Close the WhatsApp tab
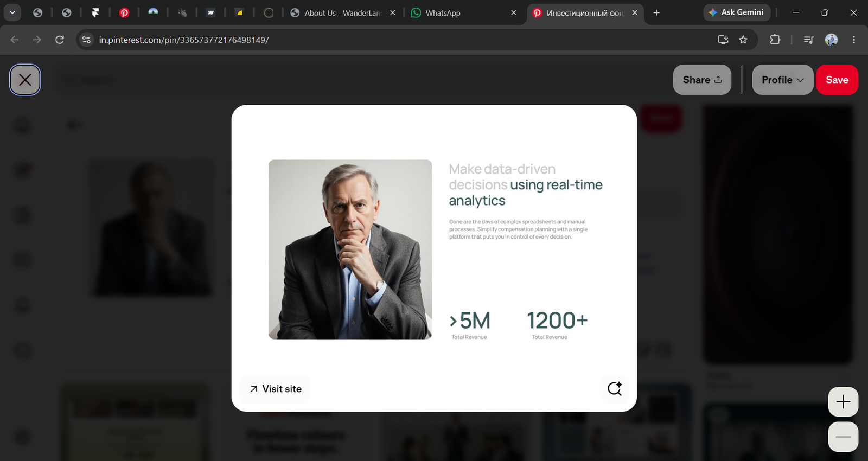The image size is (868, 461). (x=514, y=12)
